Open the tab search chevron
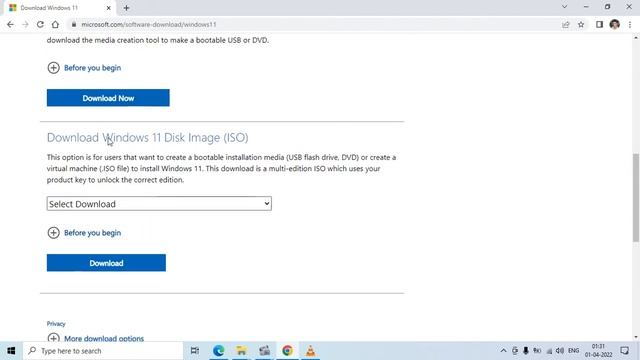 [564, 7]
